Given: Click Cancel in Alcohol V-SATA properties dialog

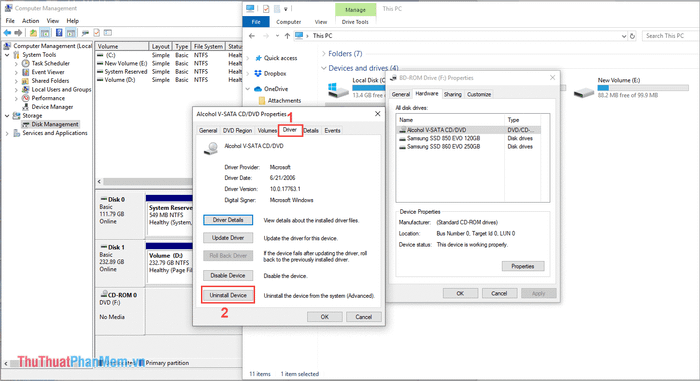Looking at the screenshot, I should tap(363, 317).
